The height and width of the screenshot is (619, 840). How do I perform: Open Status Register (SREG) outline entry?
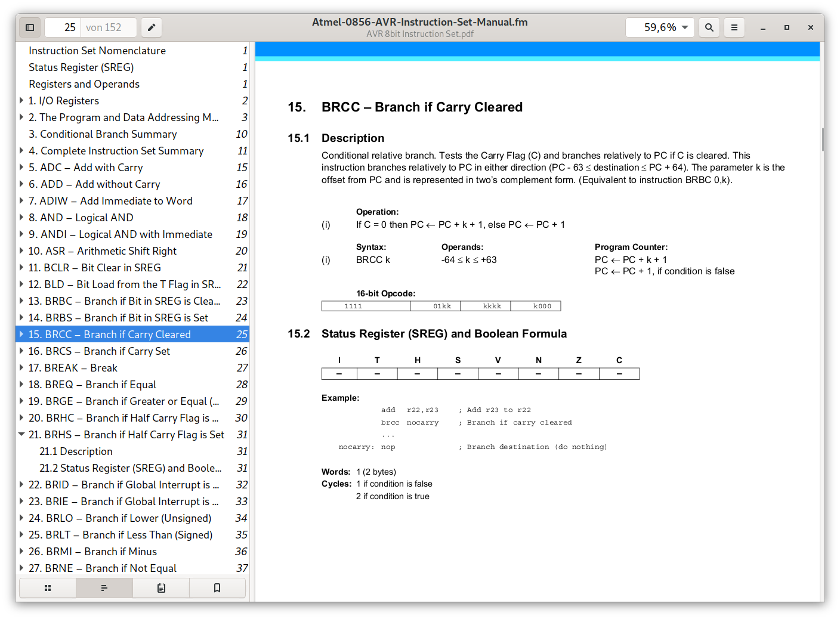tap(132, 67)
